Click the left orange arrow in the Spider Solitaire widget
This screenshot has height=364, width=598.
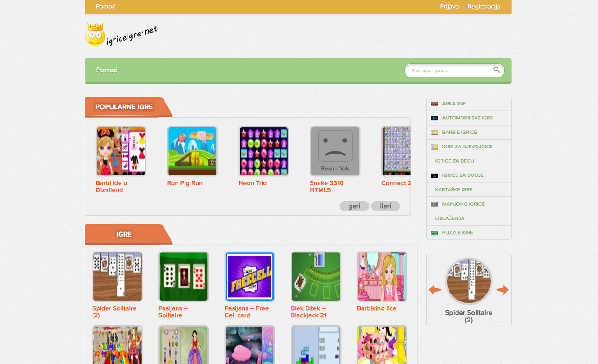435,290
